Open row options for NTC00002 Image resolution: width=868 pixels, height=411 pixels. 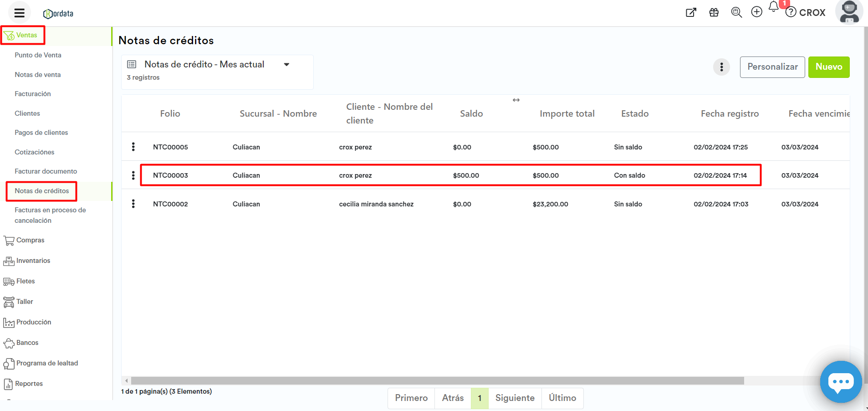pyautogui.click(x=133, y=204)
